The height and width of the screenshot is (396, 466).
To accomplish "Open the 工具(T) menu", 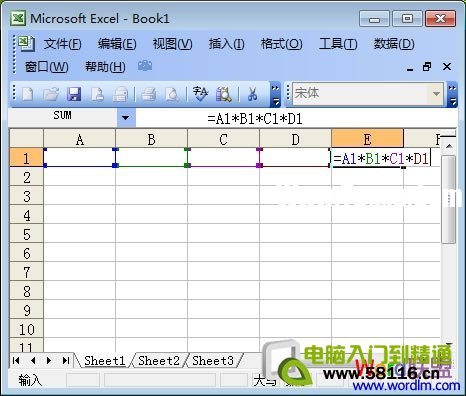I will [x=338, y=44].
